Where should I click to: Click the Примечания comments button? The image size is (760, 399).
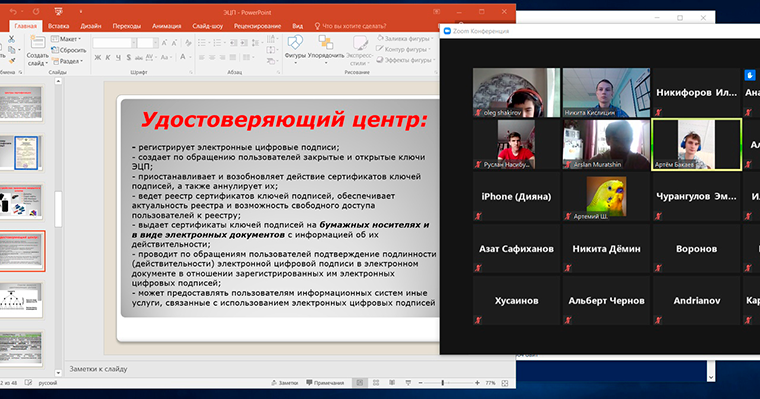tap(325, 383)
